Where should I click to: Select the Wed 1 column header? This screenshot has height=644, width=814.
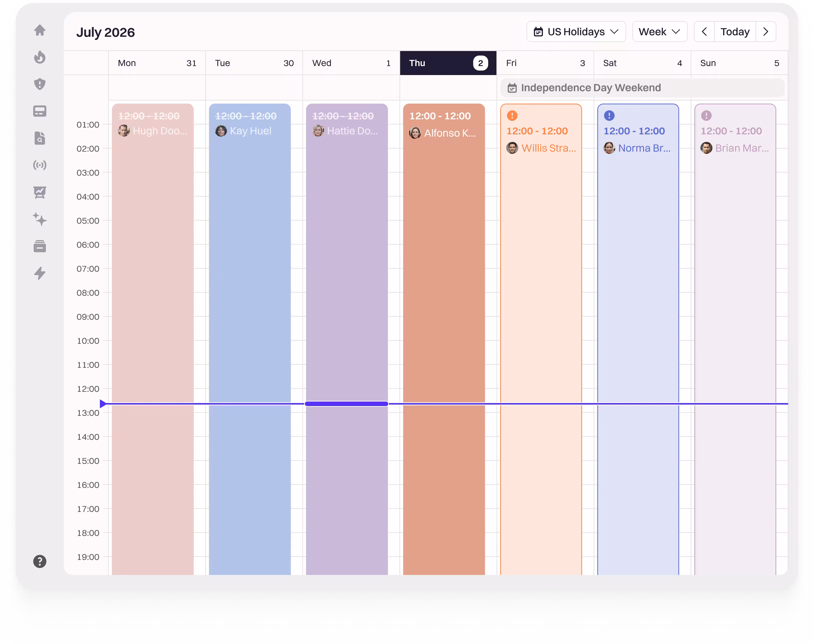tap(351, 63)
